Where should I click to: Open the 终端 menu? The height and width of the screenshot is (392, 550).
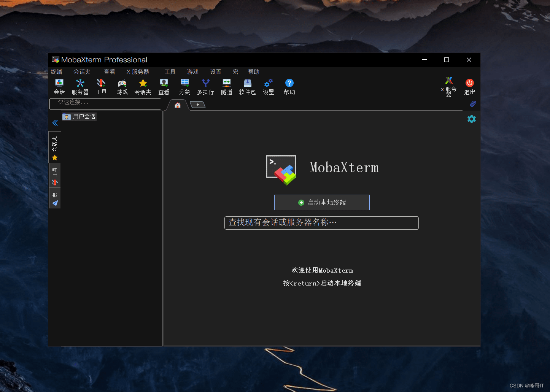pyautogui.click(x=56, y=72)
